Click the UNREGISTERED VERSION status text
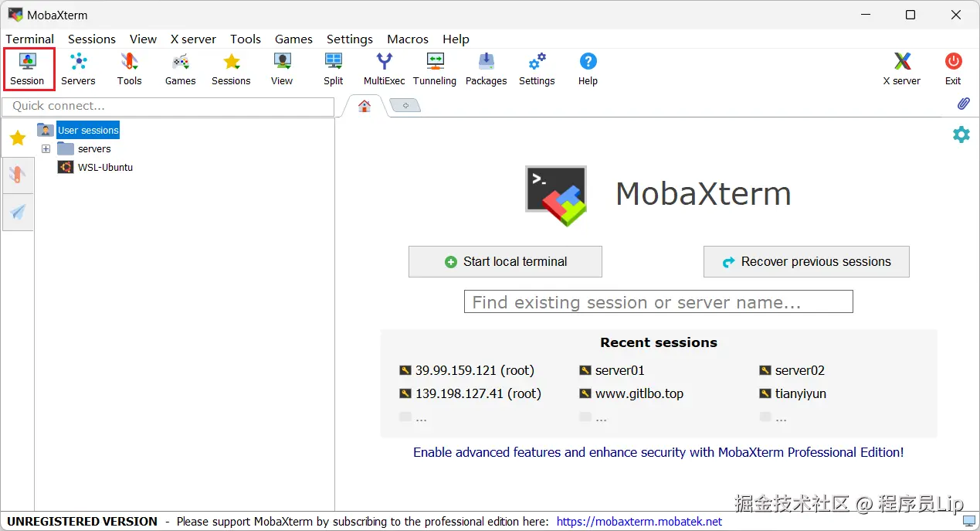 tap(83, 522)
